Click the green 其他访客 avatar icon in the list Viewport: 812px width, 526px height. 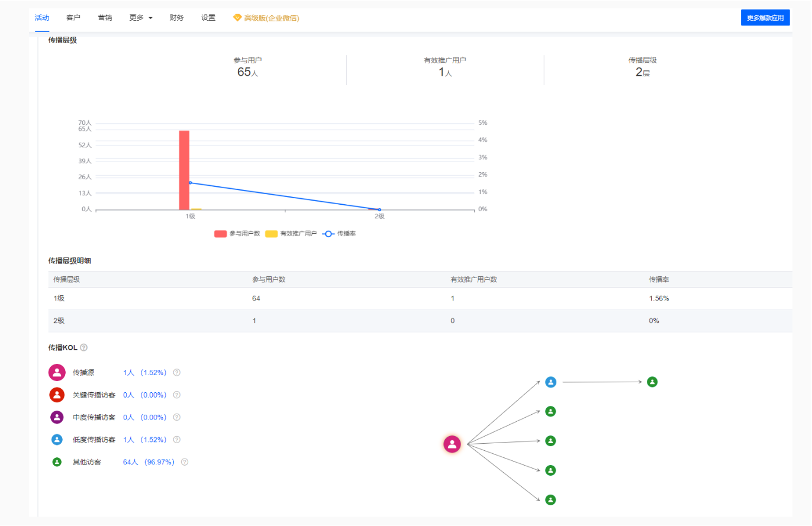click(x=57, y=462)
